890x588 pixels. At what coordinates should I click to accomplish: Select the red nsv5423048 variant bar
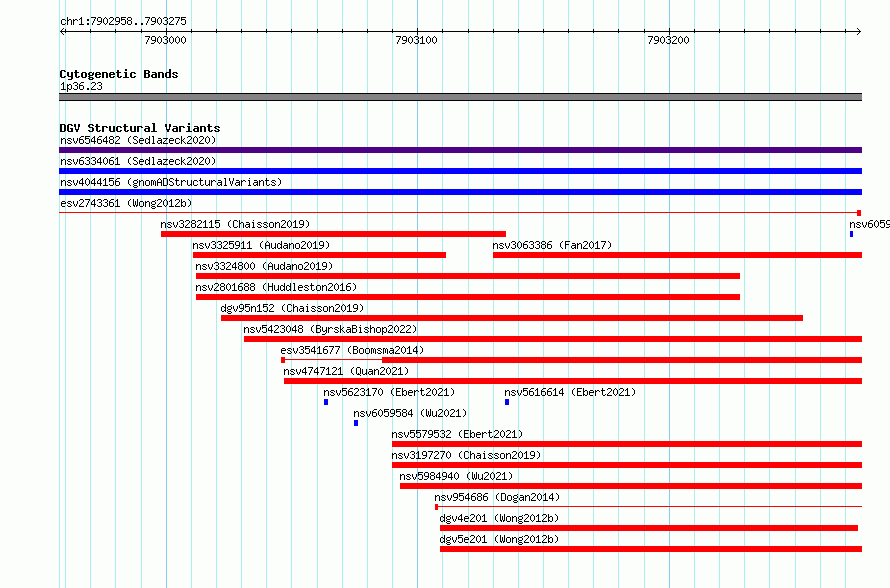click(x=553, y=339)
